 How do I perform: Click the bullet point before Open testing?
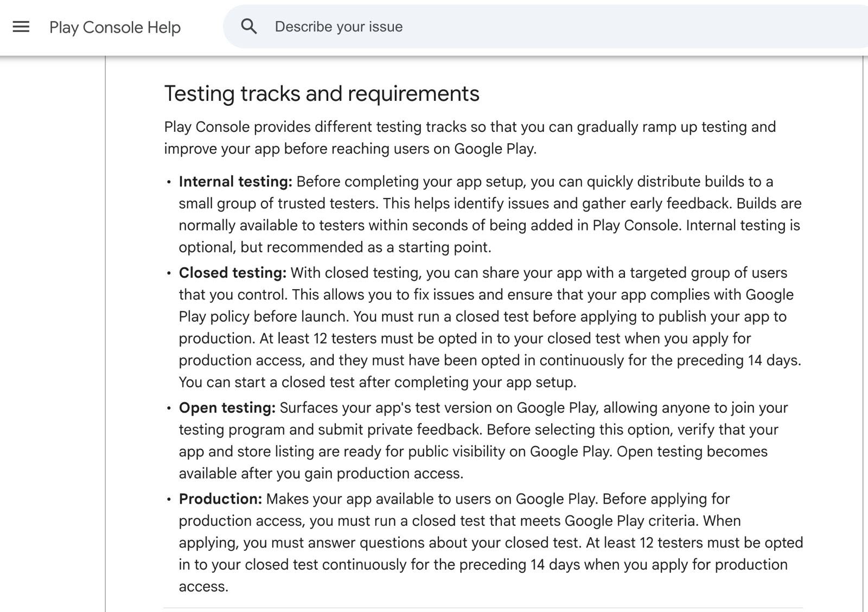coord(169,409)
